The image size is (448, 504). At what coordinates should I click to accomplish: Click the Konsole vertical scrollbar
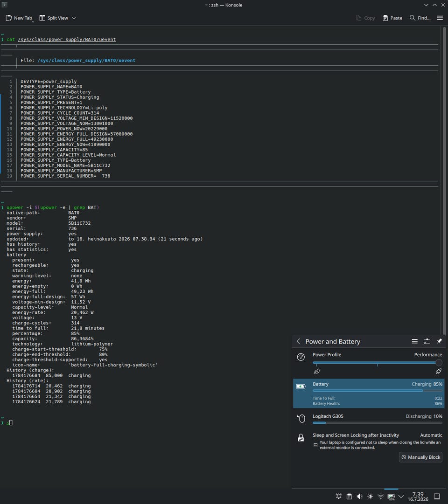pos(444,180)
